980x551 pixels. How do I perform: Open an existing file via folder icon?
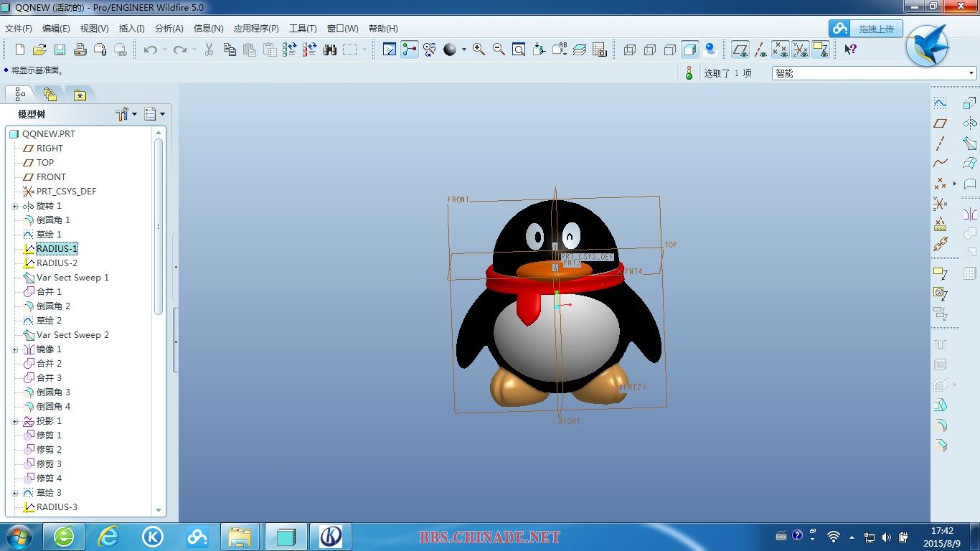click(40, 50)
